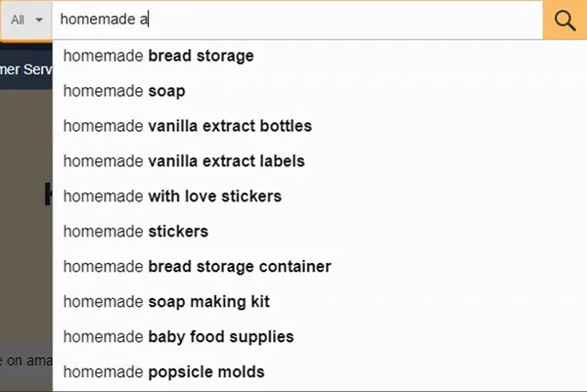
Task: Open the All departments dropdown
Action: coord(26,20)
